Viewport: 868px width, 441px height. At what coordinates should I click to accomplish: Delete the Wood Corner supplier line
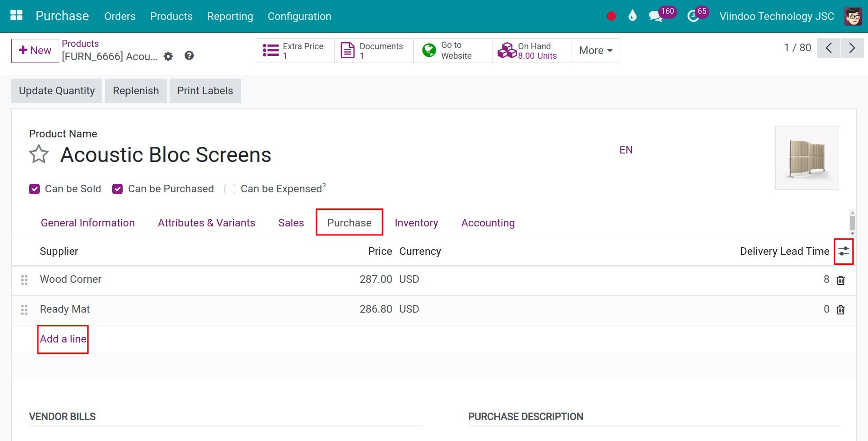coord(841,280)
